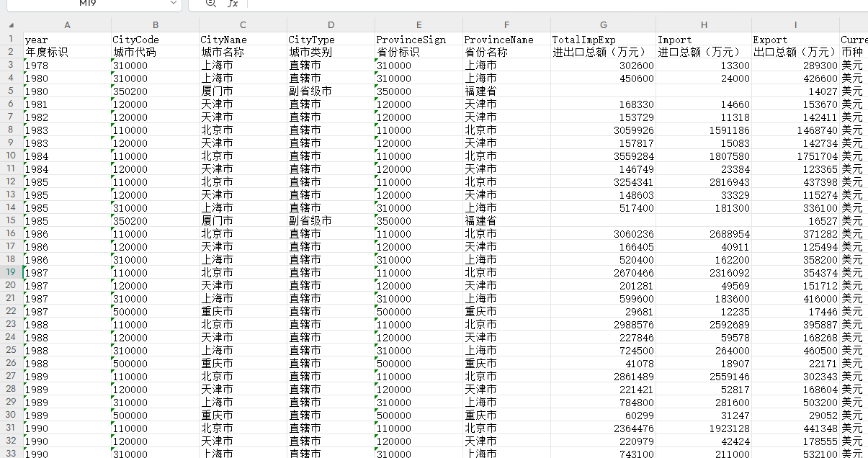This screenshot has height=458, width=868.
Task: Click the import value '42424'
Action: [x=704, y=441]
